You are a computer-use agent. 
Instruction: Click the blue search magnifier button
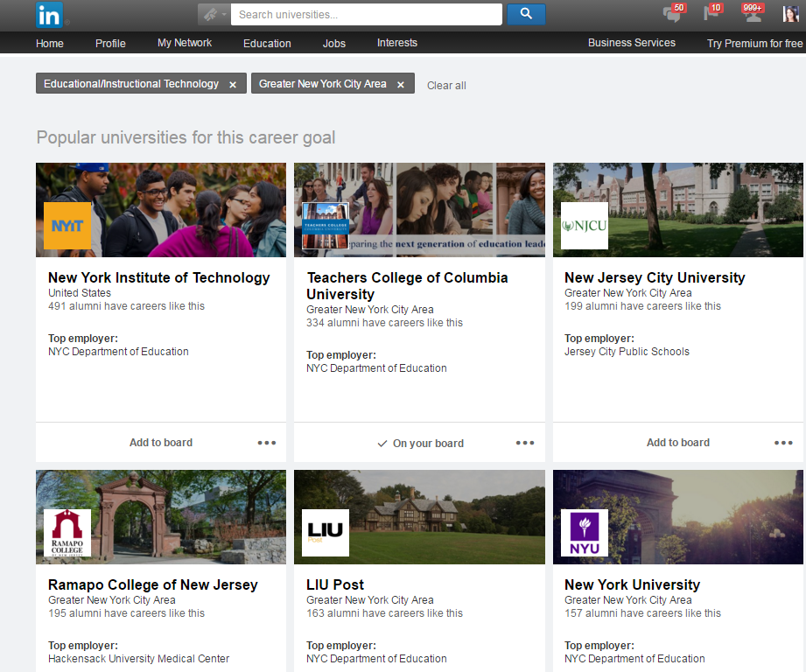[526, 14]
